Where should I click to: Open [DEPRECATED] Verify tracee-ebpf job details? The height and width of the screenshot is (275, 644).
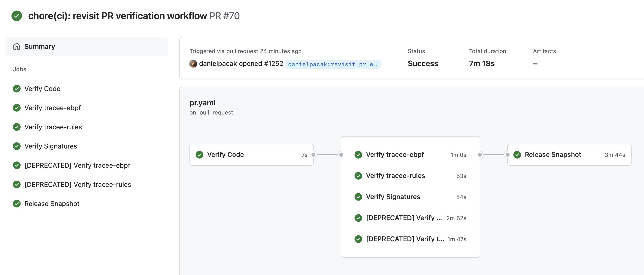click(x=77, y=165)
